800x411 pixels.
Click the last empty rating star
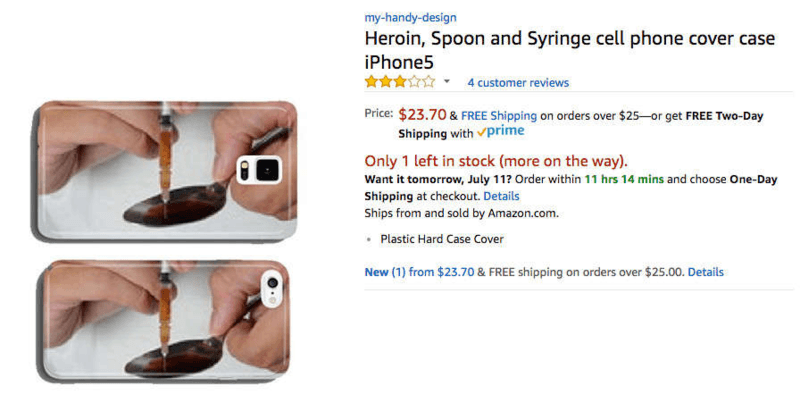click(428, 82)
